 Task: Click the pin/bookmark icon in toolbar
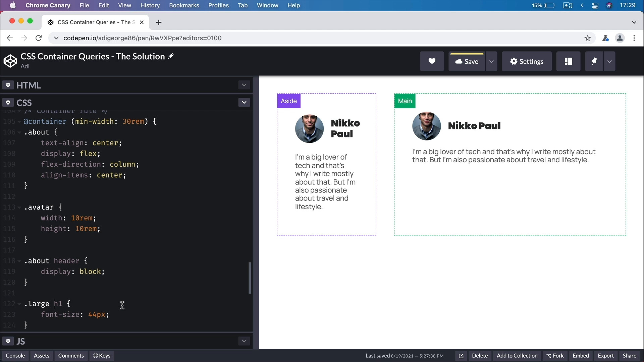coord(594,61)
